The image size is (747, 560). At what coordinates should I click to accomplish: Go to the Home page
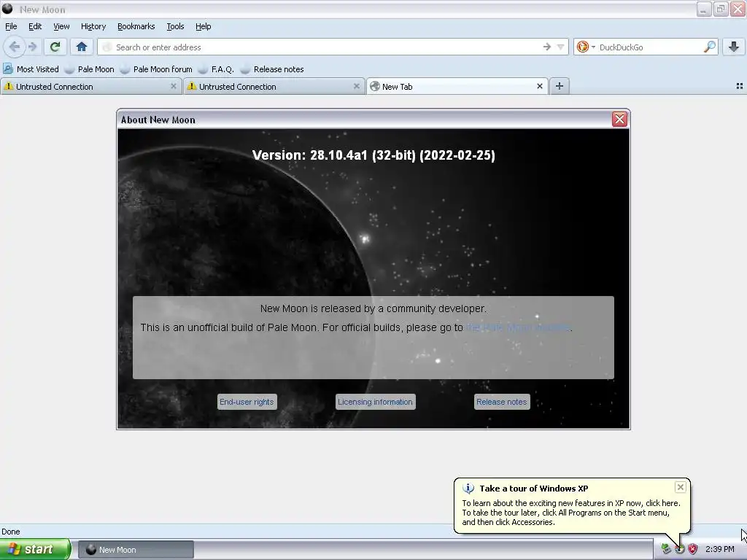tap(82, 47)
